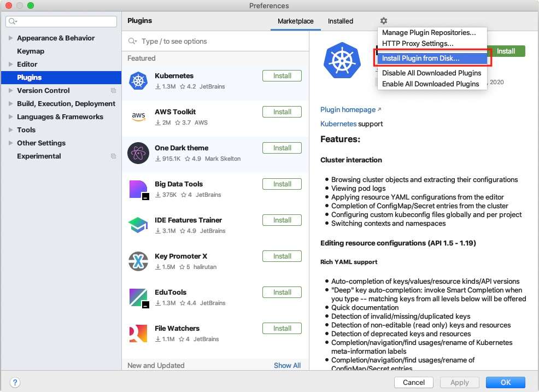Viewport: 539px width, 392px height.
Task: Select the AWS Toolkit plugin name
Action: pos(175,112)
